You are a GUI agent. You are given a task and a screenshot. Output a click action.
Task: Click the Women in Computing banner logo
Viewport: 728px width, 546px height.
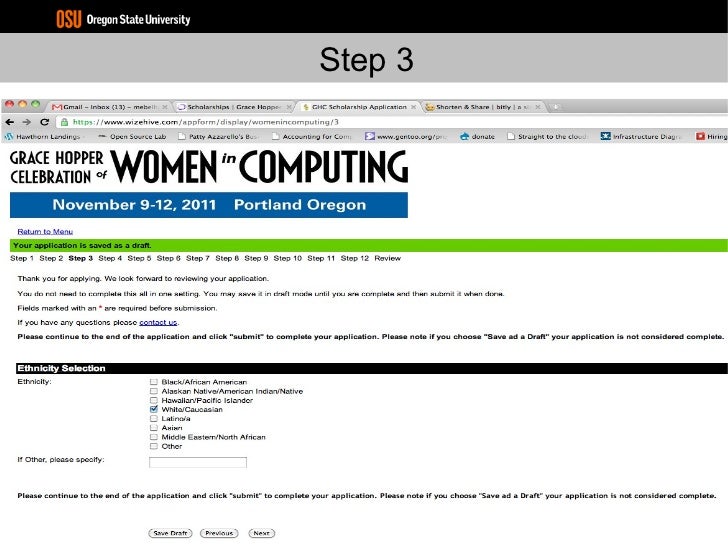pyautogui.click(x=209, y=183)
